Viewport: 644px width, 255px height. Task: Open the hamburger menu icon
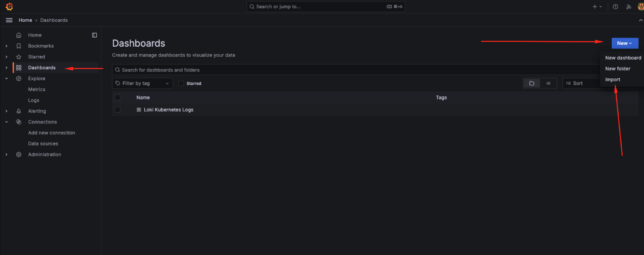point(9,20)
